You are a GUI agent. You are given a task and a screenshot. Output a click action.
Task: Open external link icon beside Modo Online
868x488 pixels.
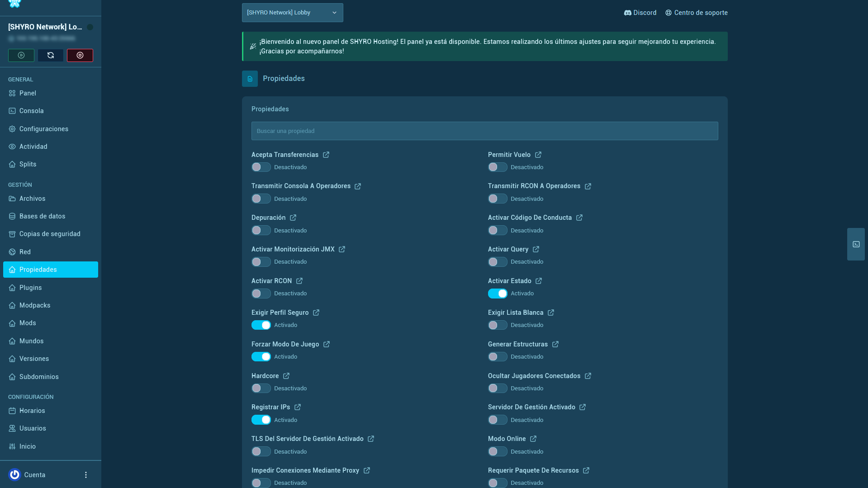(533, 439)
